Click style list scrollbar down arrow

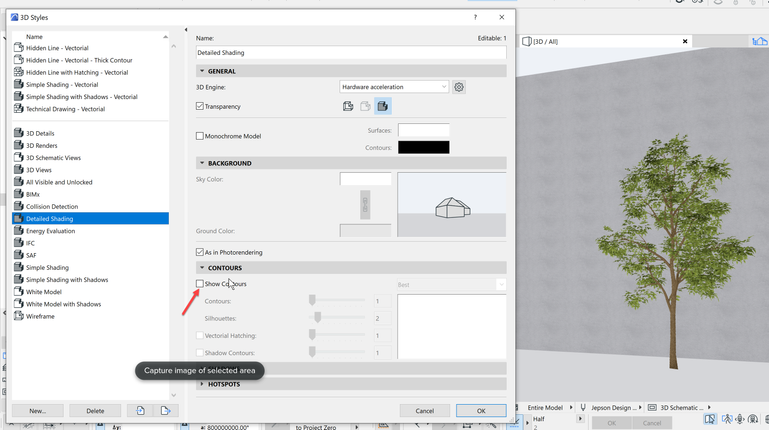(x=174, y=395)
